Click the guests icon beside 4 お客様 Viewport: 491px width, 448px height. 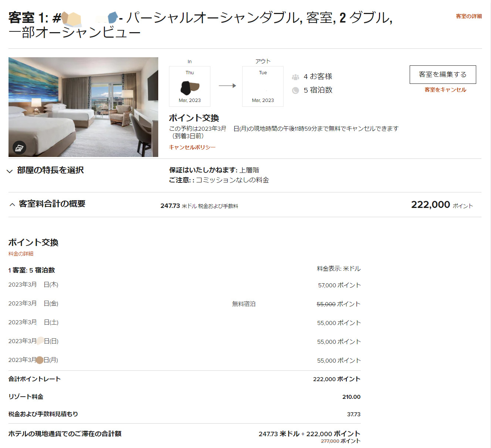coord(295,77)
